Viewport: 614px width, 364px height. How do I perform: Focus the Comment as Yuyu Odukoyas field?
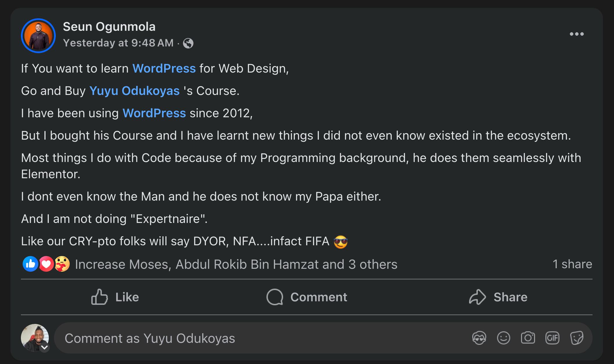(x=323, y=338)
